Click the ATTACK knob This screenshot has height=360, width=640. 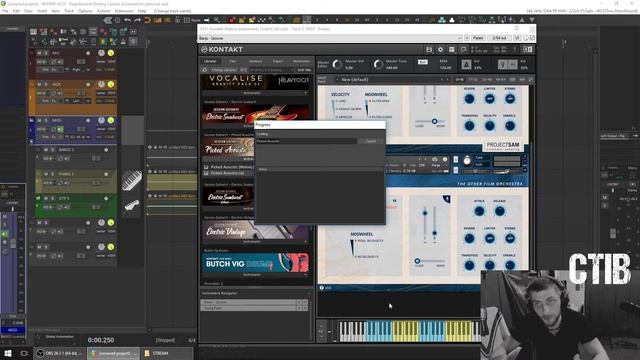(x=479, y=211)
